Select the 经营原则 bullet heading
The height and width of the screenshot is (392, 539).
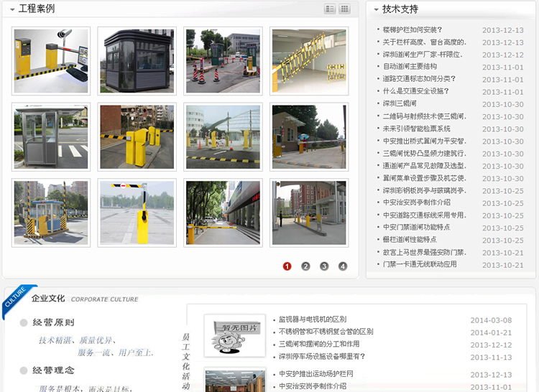point(53,322)
